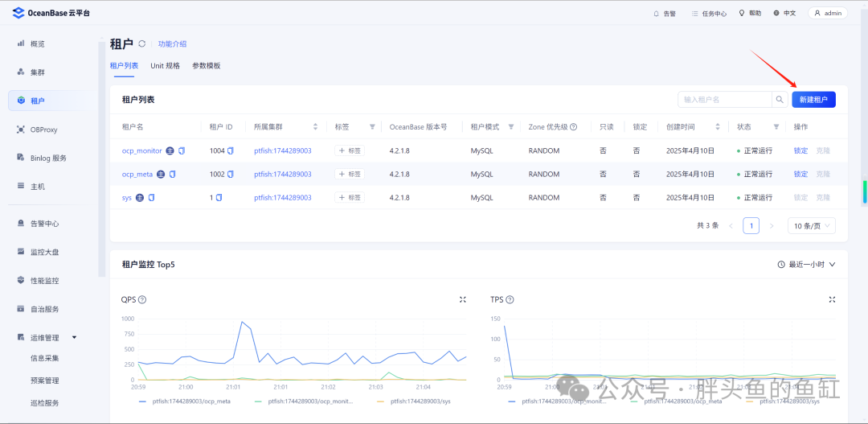The height and width of the screenshot is (424, 868).
Task: Click 锁定 for ocp_monitor tenant
Action: coord(800,150)
